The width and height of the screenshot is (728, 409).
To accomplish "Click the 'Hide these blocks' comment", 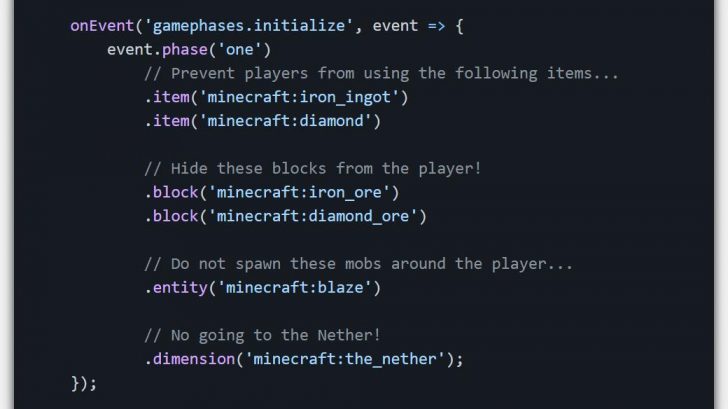I will (312, 169).
